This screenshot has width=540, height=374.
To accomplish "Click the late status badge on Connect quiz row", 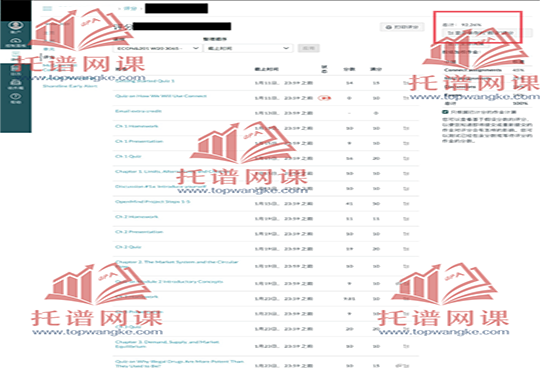I will pyautogui.click(x=324, y=98).
